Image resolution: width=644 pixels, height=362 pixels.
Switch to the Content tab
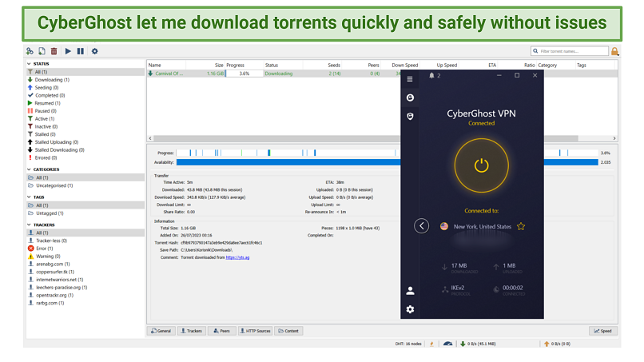pos(288,331)
